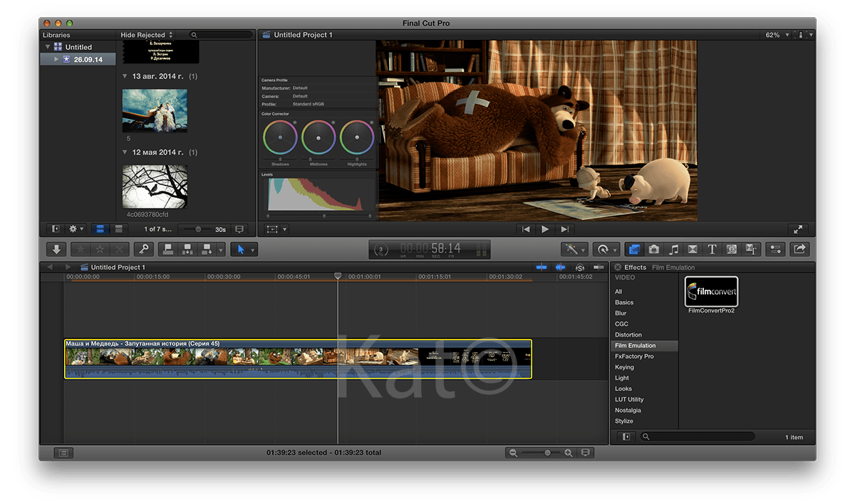
Task: Open the Transitions browser
Action: 693,249
